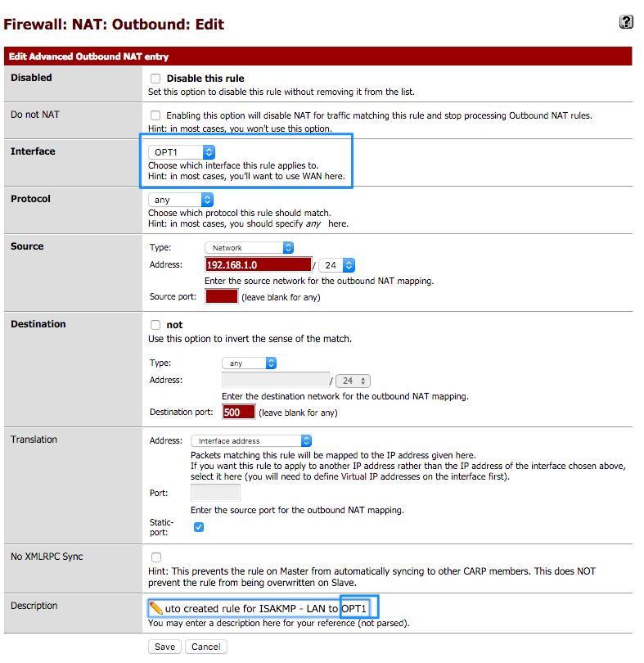Click the Source port input field
Viewport: 644px width, 663px height.
[222, 297]
